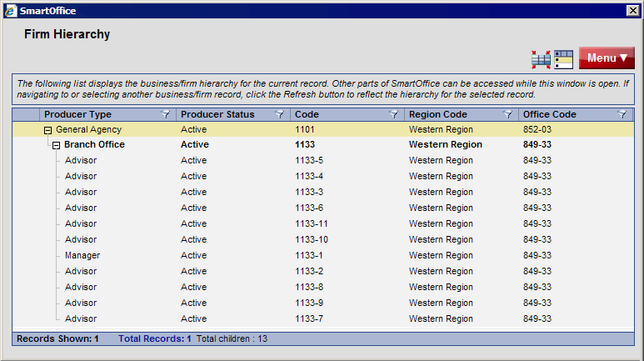Click the list layout icon beside Menu
Viewport: 644px width, 361px height.
tap(563, 58)
